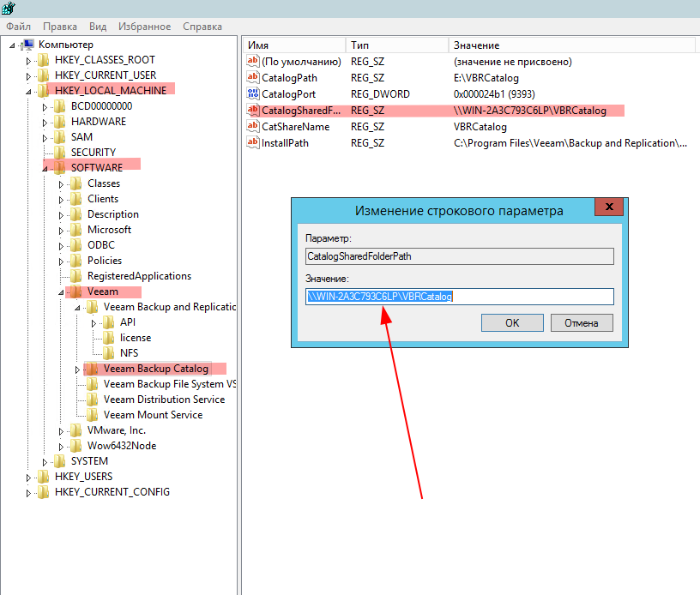Click the Classes folder icon
700x595 pixels.
click(x=75, y=183)
